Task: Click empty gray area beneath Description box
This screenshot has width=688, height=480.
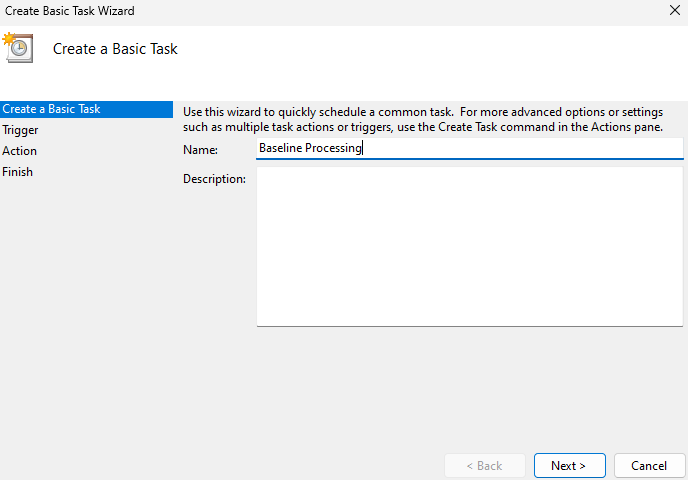Action: pos(469,386)
